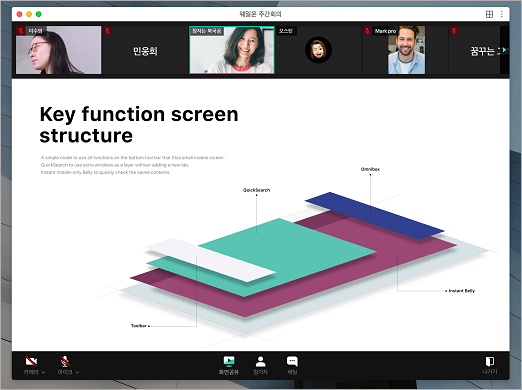Select the 오스틴 avatar participant tile
Screen dimensions: 522x390
tap(318, 50)
